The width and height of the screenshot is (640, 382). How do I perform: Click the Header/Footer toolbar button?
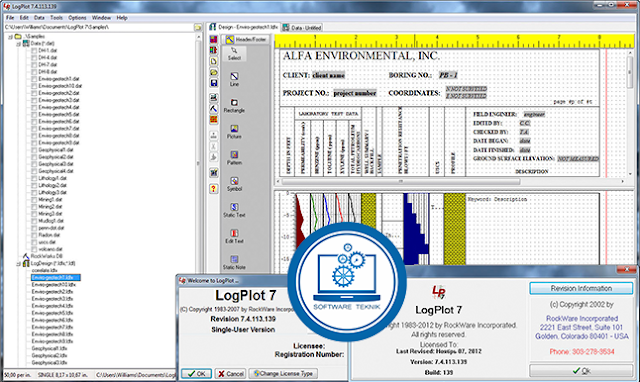(246, 40)
